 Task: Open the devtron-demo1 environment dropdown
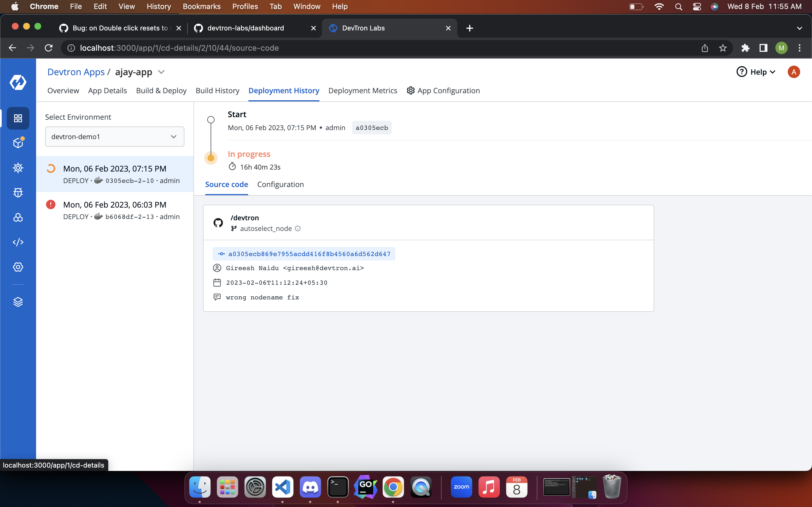click(114, 137)
